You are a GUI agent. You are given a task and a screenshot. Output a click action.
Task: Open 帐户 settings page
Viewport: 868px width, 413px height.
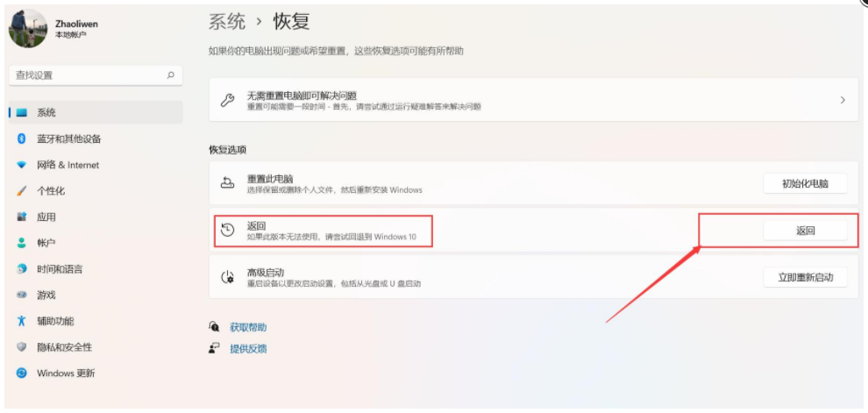click(46, 243)
